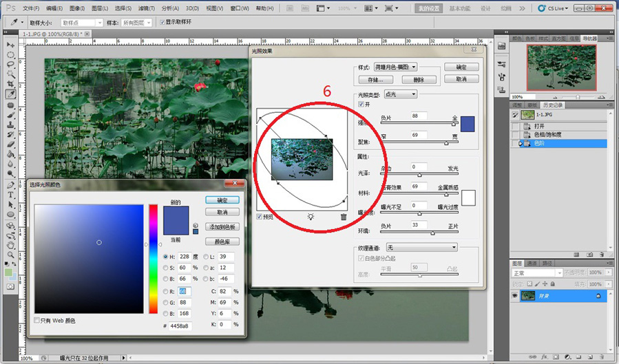Click the new adjustment layer icon

[567, 356]
